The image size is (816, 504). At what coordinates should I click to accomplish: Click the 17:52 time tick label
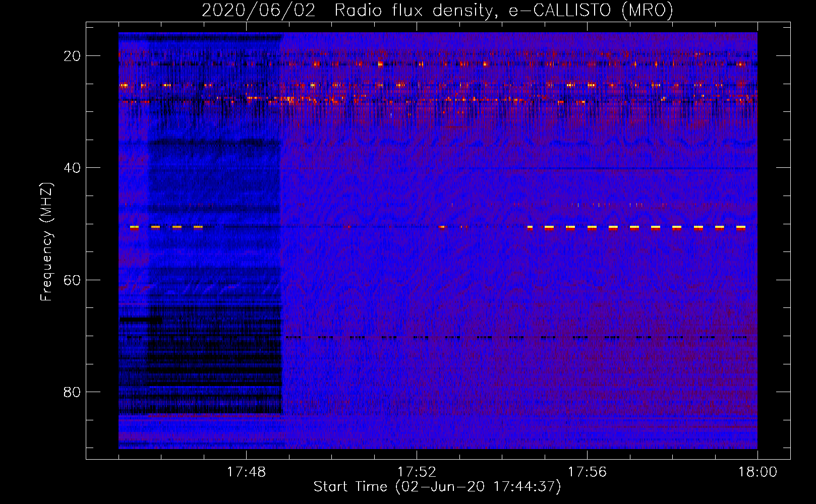coord(417,472)
